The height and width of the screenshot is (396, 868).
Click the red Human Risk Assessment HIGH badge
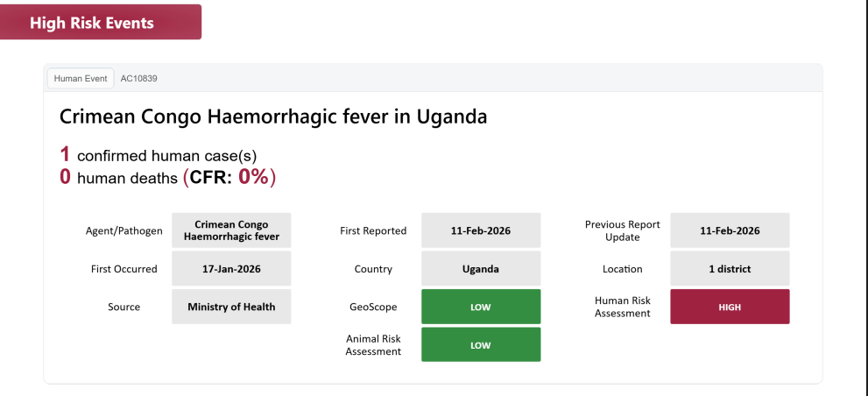coord(730,307)
